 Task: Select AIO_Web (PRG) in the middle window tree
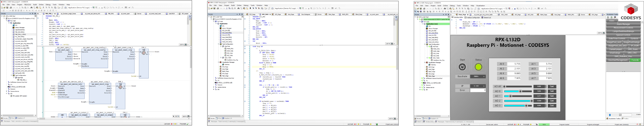(227, 33)
